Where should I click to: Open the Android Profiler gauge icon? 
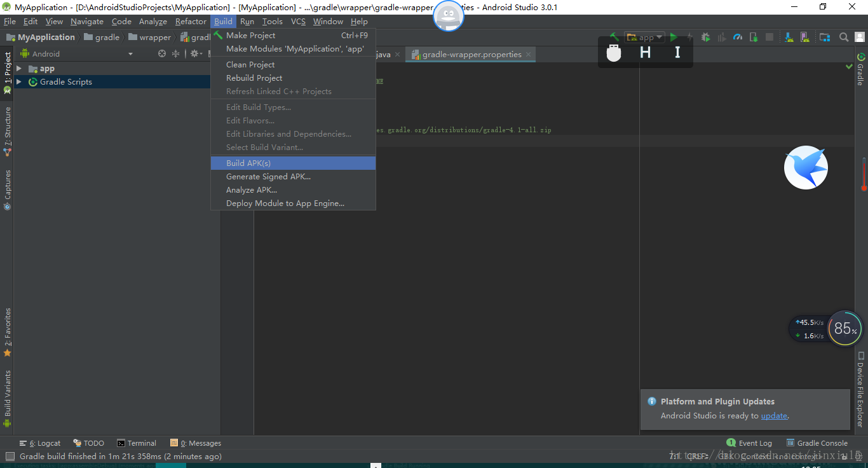(737, 38)
